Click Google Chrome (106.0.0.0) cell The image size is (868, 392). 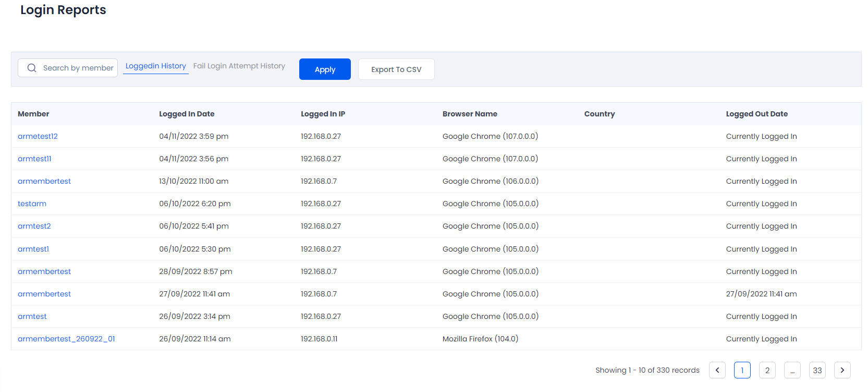[491, 181]
